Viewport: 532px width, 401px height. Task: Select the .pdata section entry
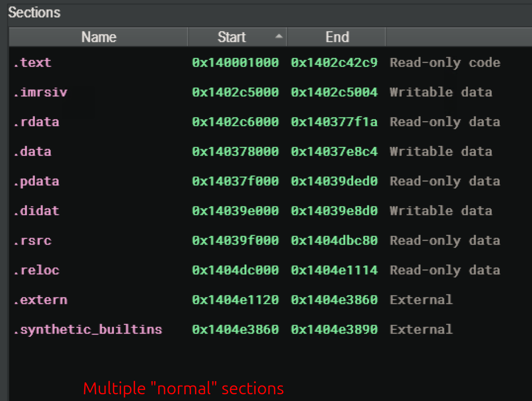tap(36, 181)
